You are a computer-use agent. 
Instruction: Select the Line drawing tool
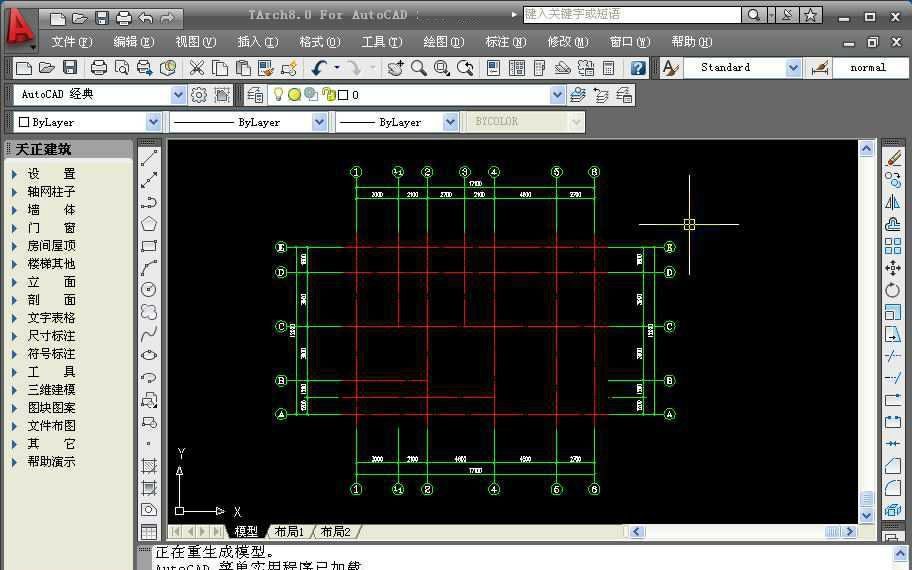pos(149,159)
